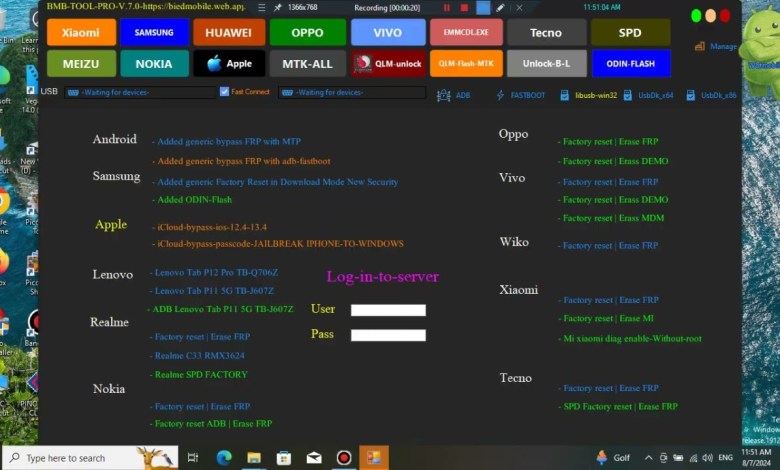The width and height of the screenshot is (780, 470).
Task: Pause the screen recording
Action: tap(447, 7)
